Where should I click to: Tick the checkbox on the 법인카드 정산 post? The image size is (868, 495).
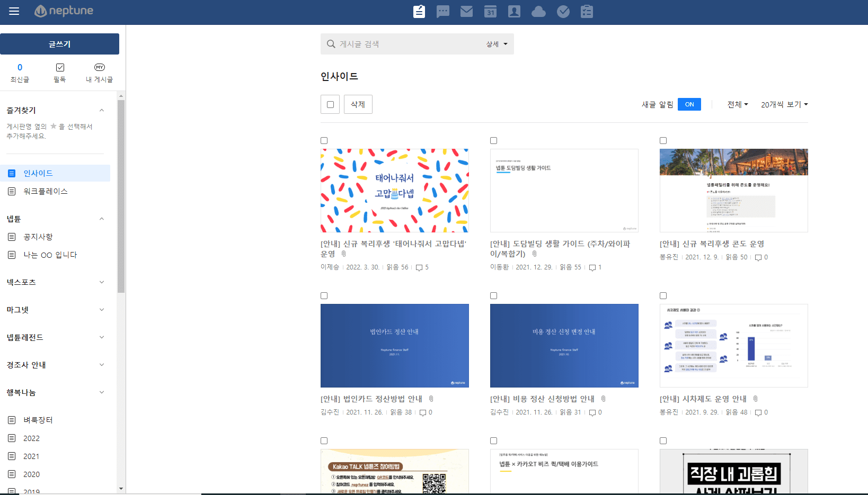point(324,295)
